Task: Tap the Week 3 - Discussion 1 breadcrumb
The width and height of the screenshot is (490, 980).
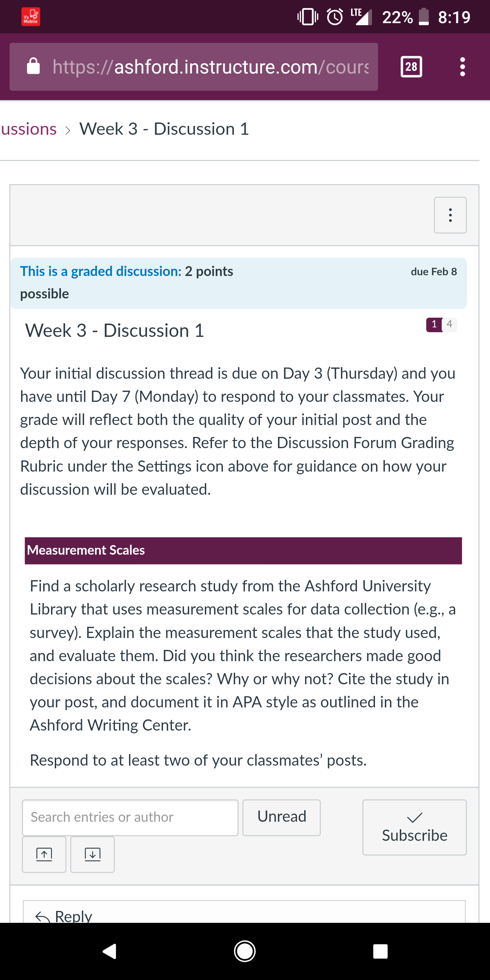Action: (x=164, y=129)
